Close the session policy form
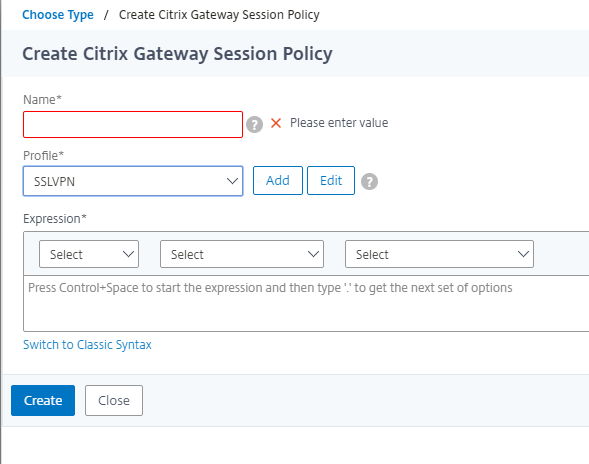Image resolution: width=589 pixels, height=464 pixels. [x=114, y=401]
